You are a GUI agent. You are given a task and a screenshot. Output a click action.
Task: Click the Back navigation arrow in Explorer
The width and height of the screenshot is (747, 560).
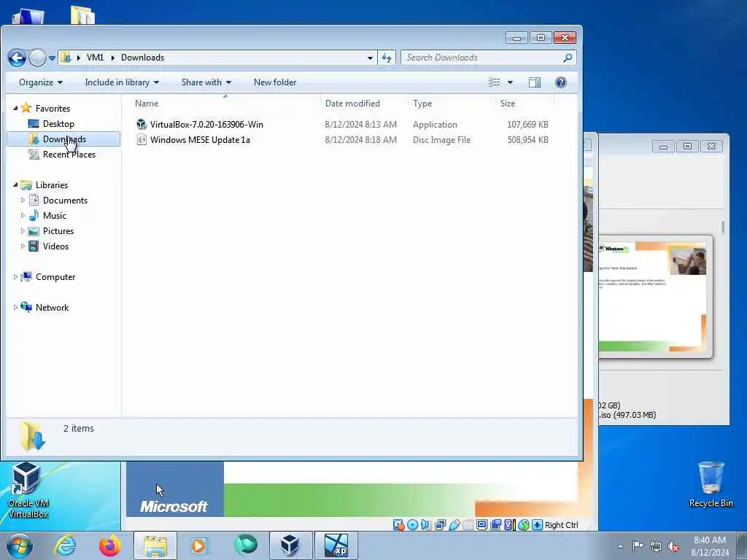[17, 58]
